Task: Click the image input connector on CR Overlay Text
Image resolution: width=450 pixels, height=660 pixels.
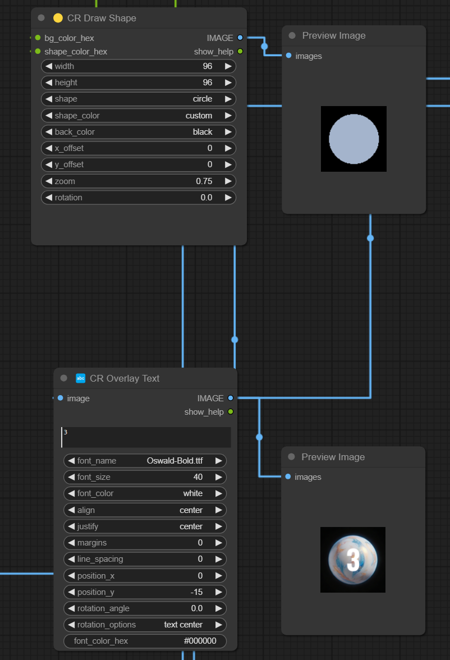Action: click(x=60, y=398)
